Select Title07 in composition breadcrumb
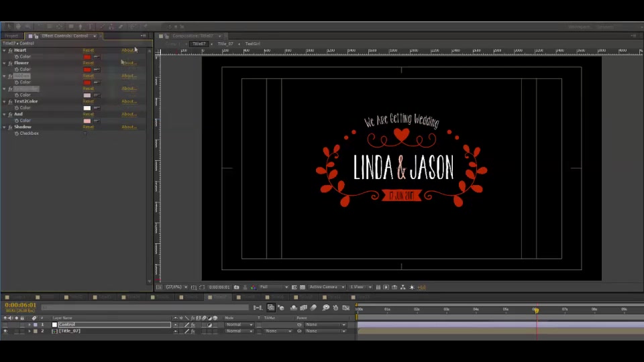Image resolution: width=644 pixels, height=362 pixels. (199, 44)
